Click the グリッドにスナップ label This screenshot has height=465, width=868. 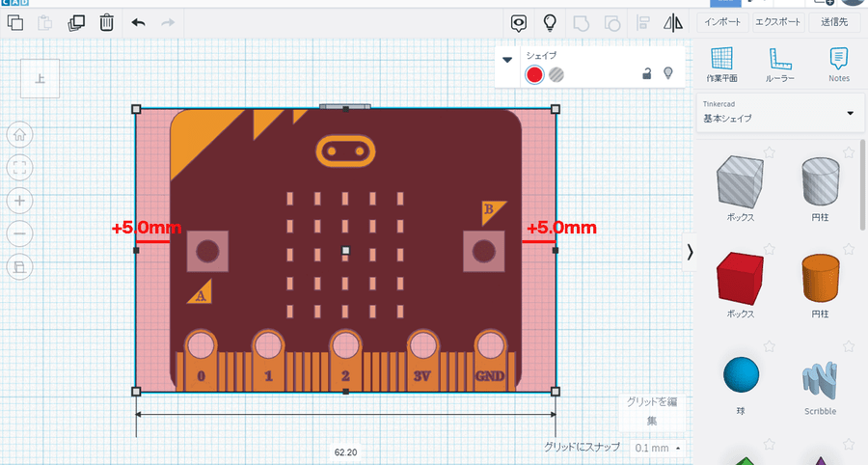pos(582,447)
